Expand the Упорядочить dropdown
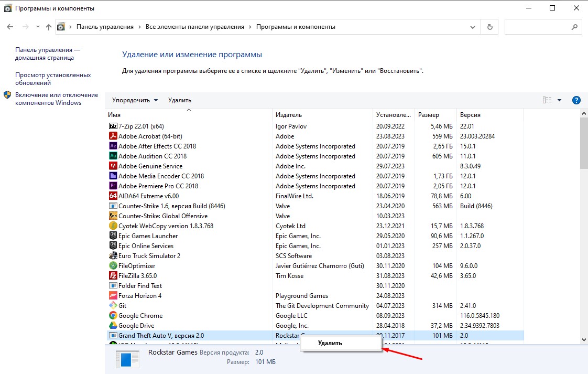588x374 pixels. pyautogui.click(x=135, y=100)
